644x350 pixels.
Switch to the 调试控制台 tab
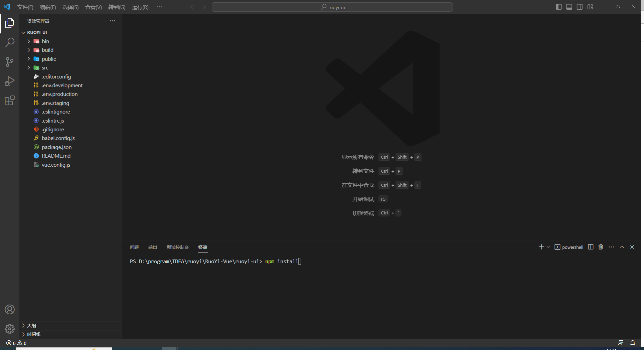[x=178, y=247]
